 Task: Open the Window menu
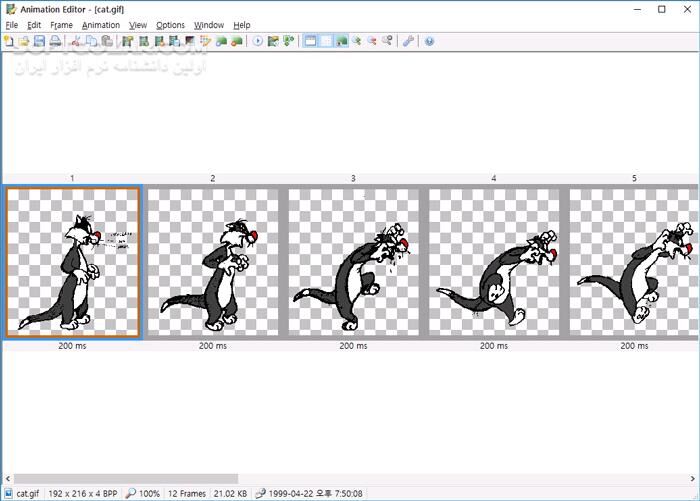coord(209,25)
